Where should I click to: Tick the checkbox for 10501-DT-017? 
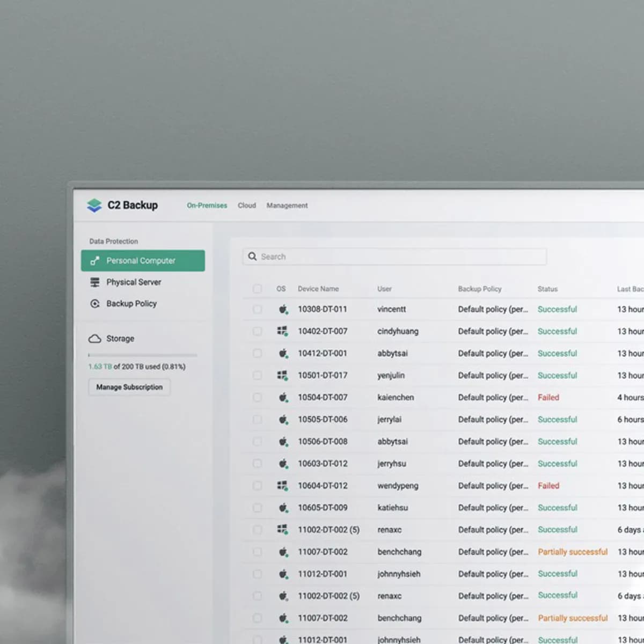(258, 375)
